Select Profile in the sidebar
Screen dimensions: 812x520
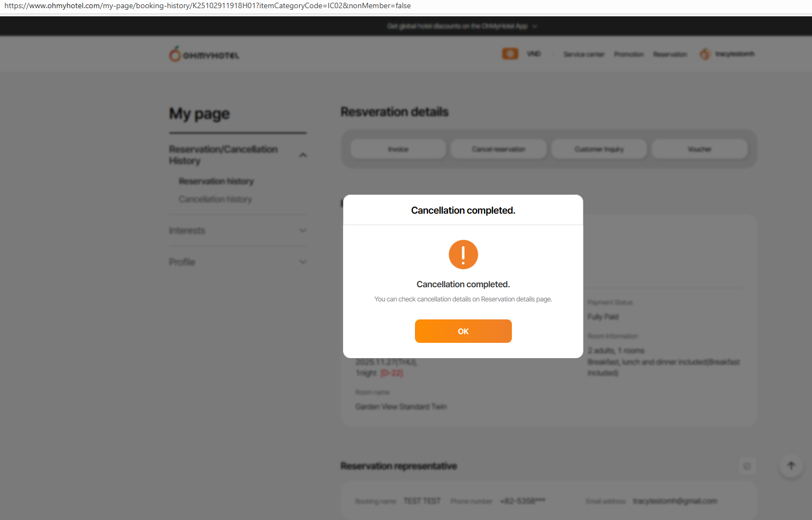click(182, 262)
